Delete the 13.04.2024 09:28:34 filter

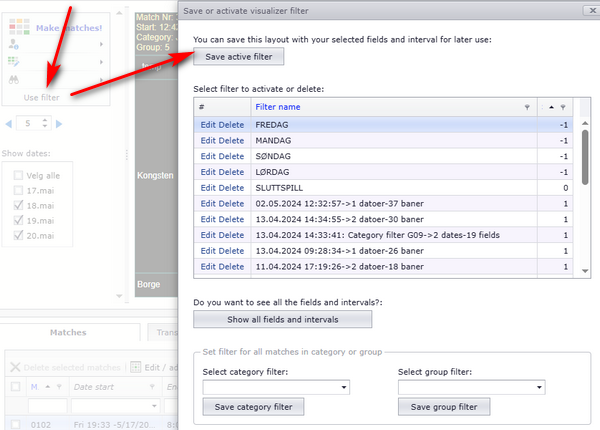232,251
